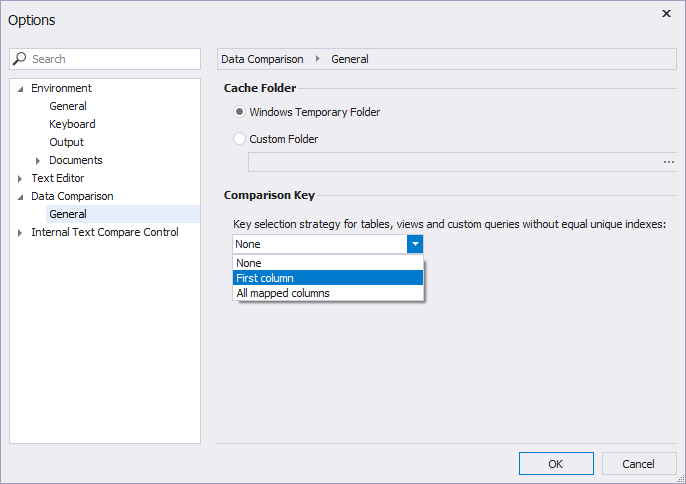Open the Output options page
This screenshot has width=686, height=484.
pos(66,142)
